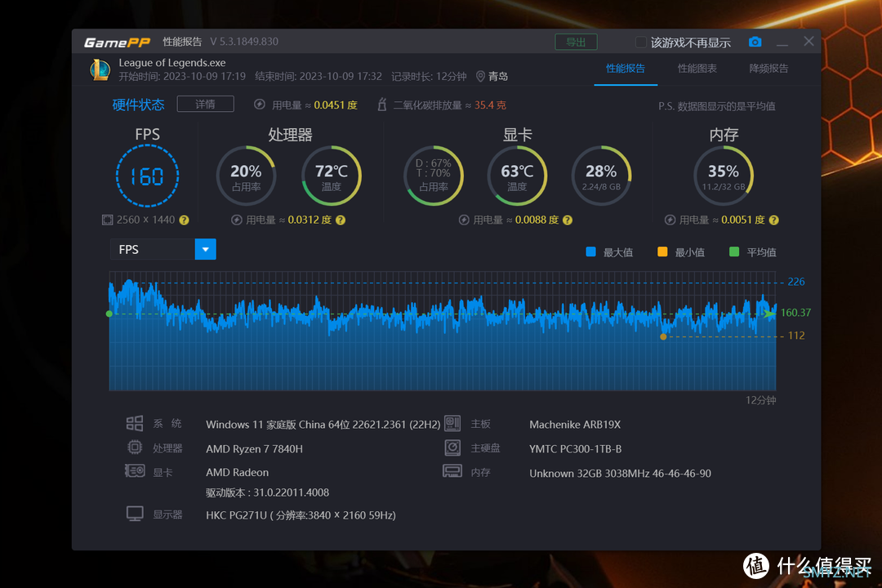The width and height of the screenshot is (882, 588).
Task: Click the GamePP logo
Action: tap(117, 42)
